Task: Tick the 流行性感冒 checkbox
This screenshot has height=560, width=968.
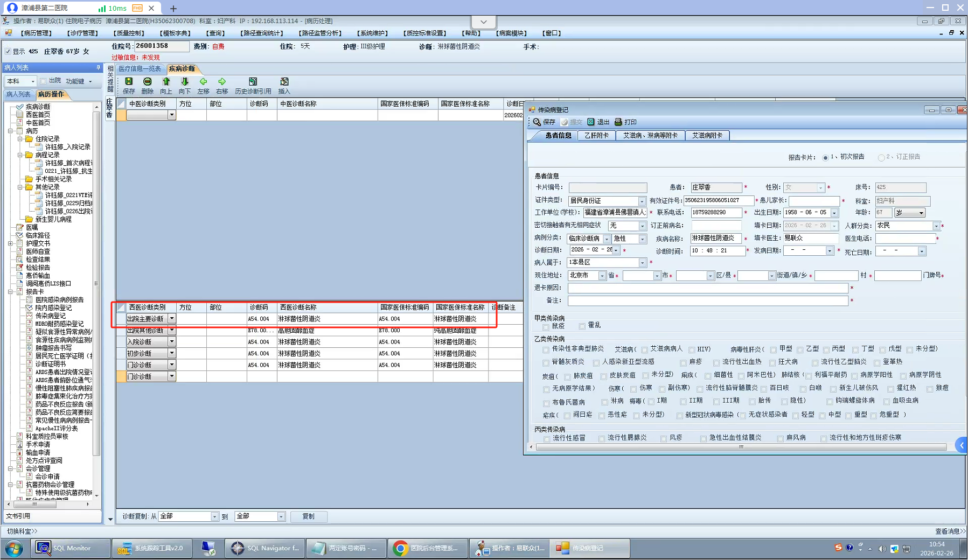Action: 546,439
